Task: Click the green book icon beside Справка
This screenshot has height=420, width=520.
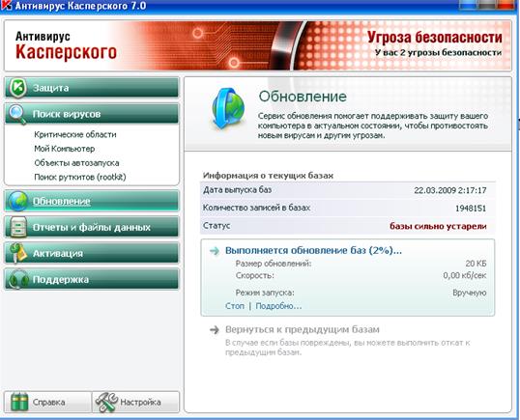Action: [x=19, y=402]
